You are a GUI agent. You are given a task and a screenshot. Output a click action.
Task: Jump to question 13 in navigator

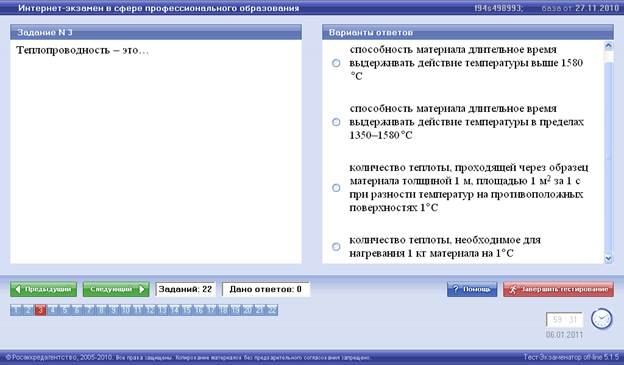pyautogui.click(x=162, y=310)
